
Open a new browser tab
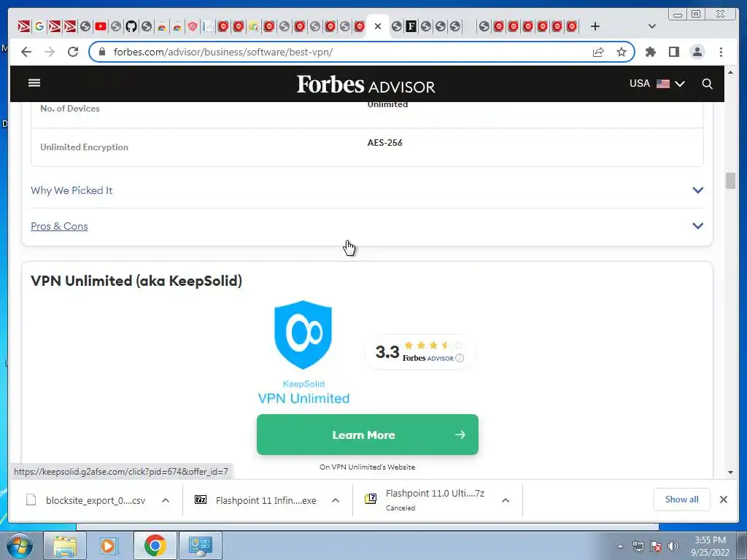point(595,26)
